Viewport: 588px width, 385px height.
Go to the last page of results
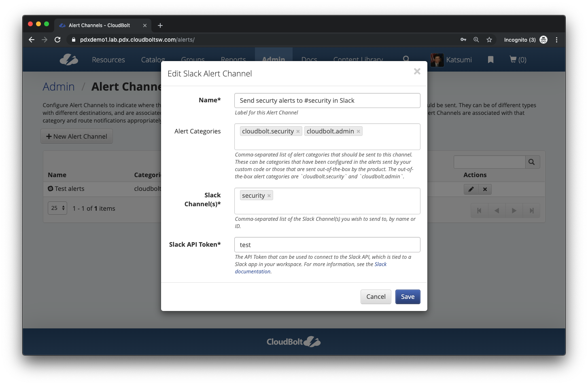coord(531,211)
